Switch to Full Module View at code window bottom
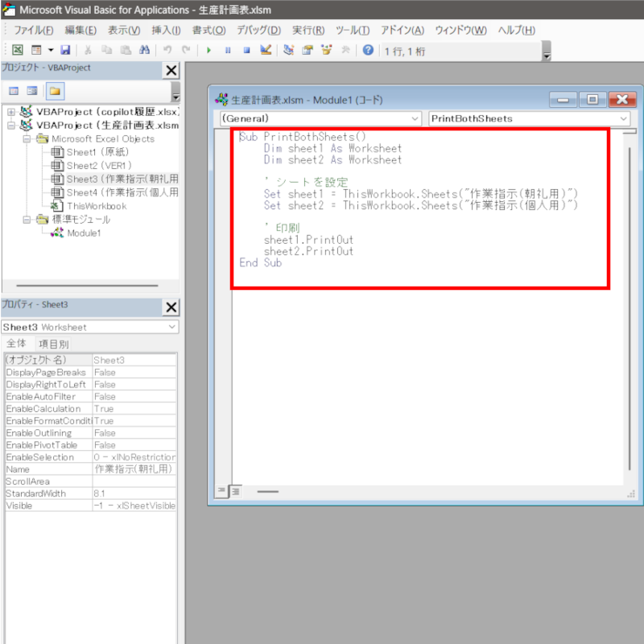The width and height of the screenshot is (644, 644). point(237,491)
